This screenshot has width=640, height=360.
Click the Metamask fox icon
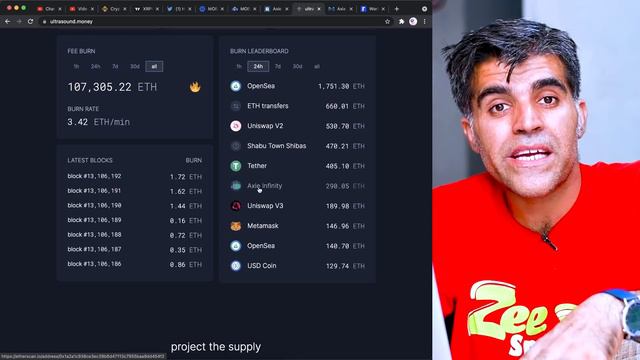(x=236, y=226)
